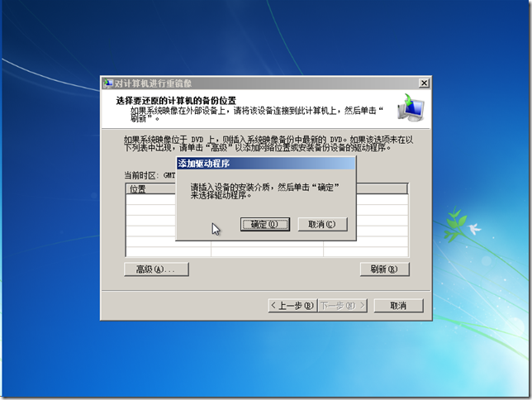Select the 位置 column header

(x=151, y=189)
